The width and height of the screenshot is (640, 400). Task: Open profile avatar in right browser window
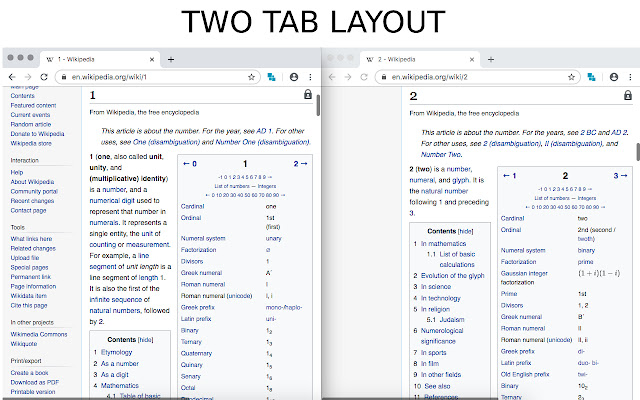click(614, 77)
